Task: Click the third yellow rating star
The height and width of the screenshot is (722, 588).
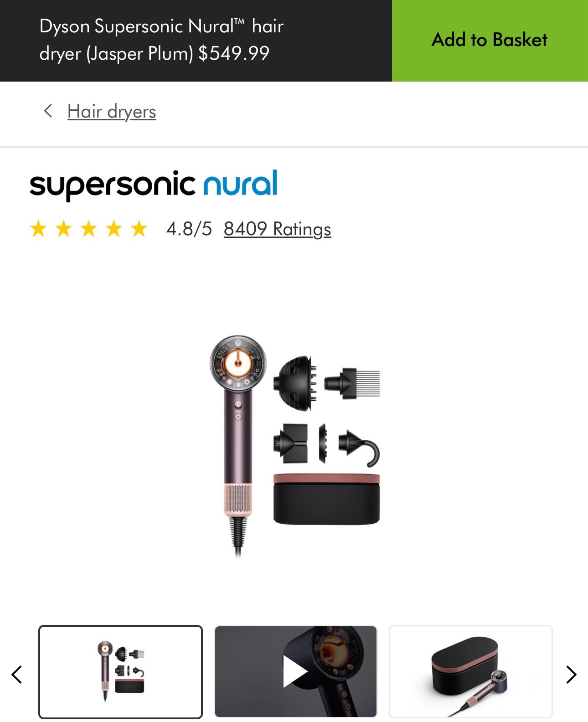Action: click(x=89, y=229)
